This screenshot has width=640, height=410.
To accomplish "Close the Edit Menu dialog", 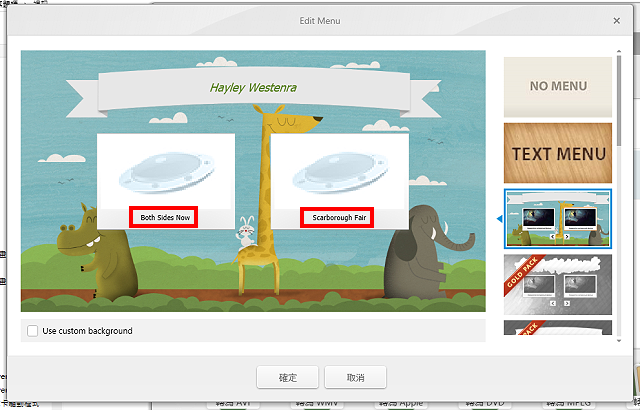I will pos(616,21).
